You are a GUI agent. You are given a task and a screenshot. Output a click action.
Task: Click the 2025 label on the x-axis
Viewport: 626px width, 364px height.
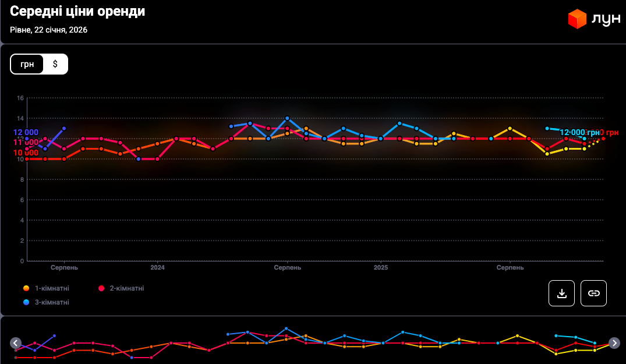(x=380, y=268)
